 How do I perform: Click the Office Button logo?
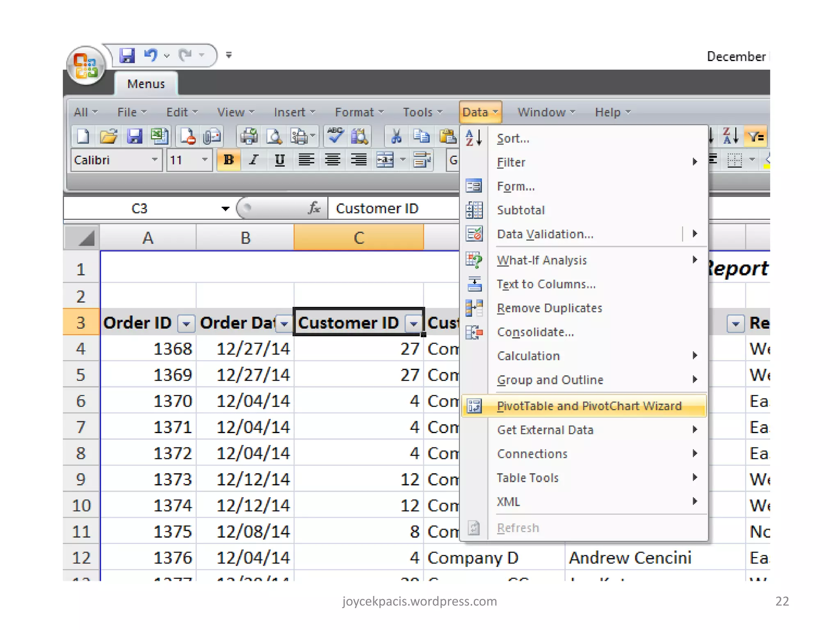click(86, 66)
